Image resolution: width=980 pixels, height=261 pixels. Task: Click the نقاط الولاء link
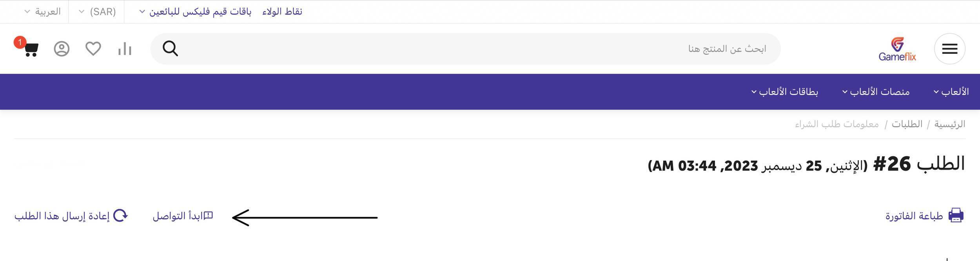point(282,12)
